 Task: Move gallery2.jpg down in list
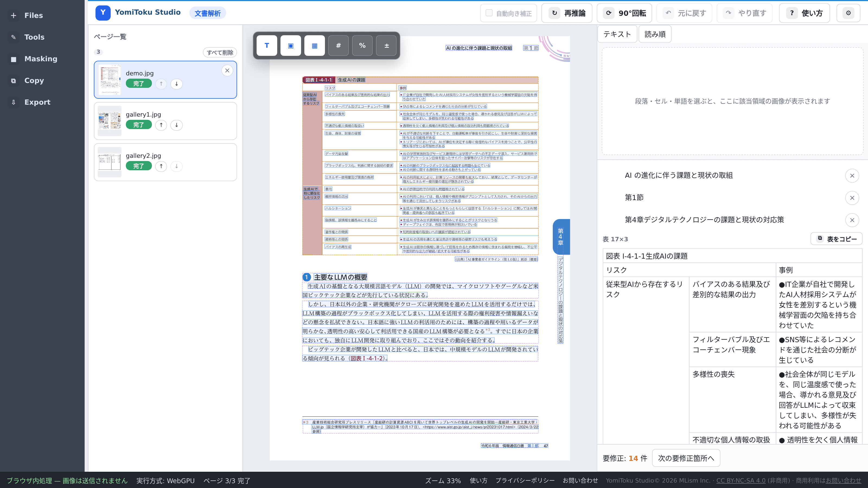click(176, 166)
